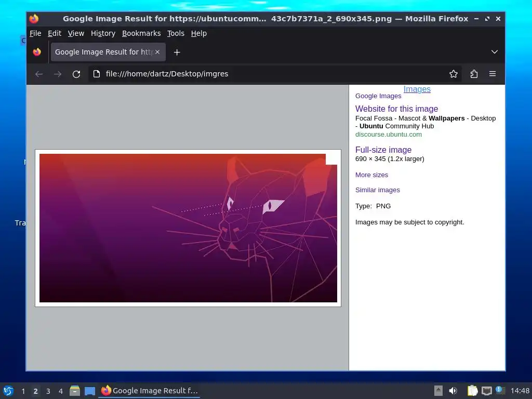Open the Help menu
The height and width of the screenshot is (399, 532).
click(x=199, y=33)
